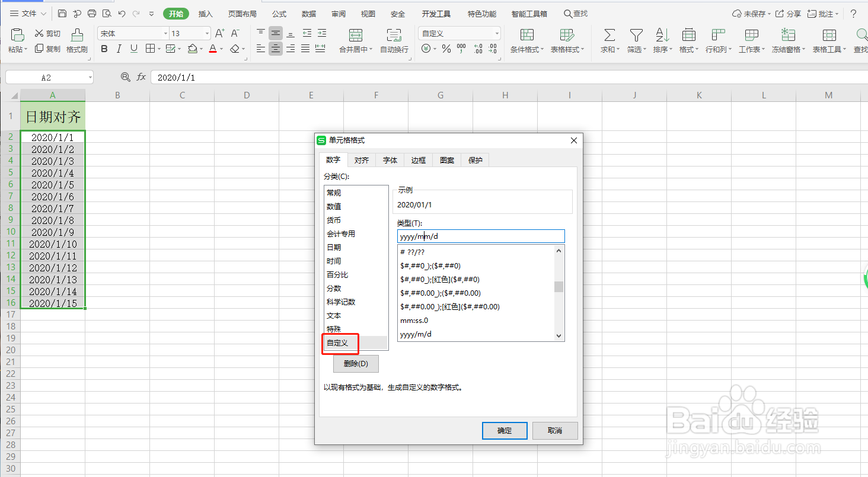
Task: Open the 插入 ribbon tab
Action: point(205,14)
